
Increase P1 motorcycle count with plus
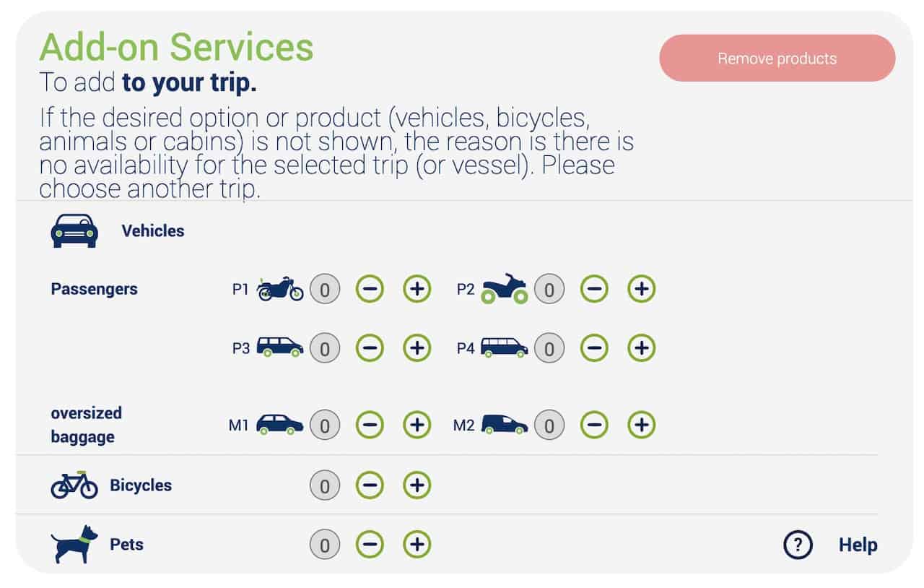417,289
